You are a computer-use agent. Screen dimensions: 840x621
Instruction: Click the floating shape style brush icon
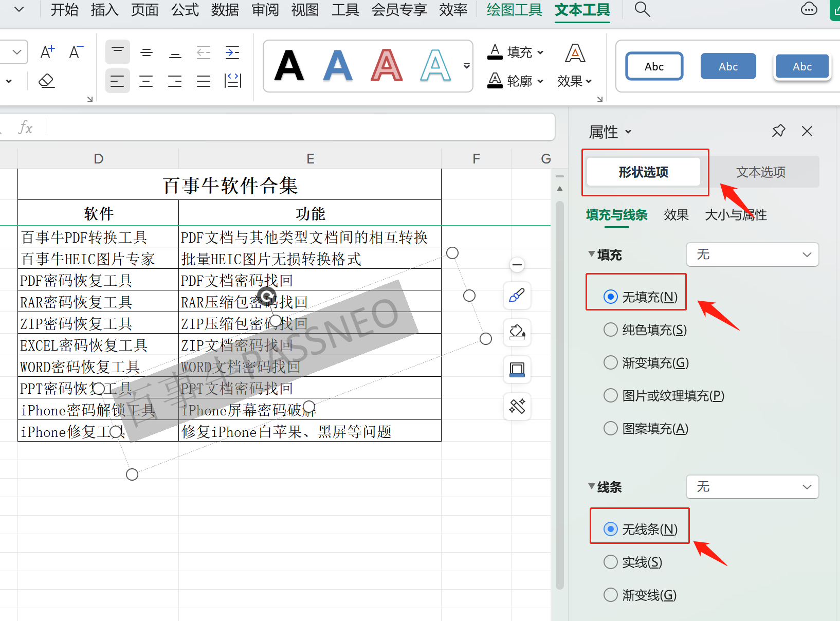coord(517,296)
